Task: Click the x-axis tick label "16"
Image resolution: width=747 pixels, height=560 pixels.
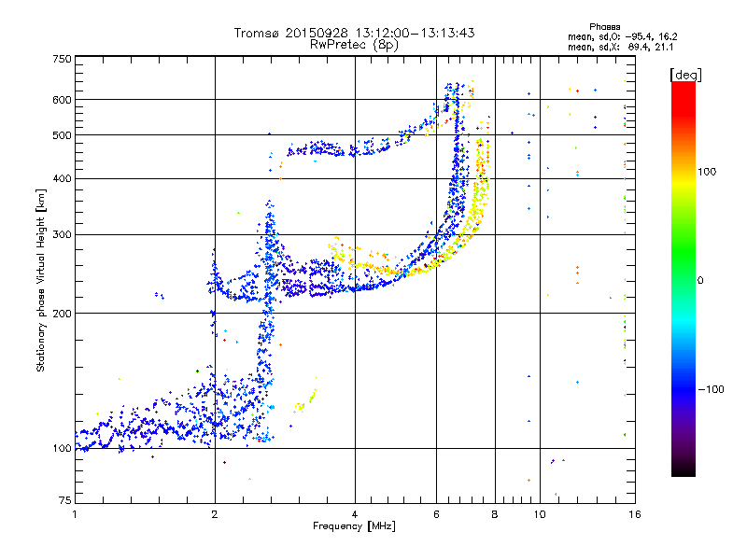Action: coord(635,514)
